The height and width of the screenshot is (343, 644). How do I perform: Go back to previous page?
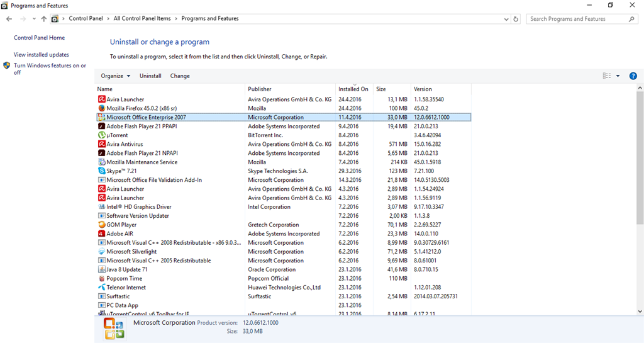coord(9,19)
